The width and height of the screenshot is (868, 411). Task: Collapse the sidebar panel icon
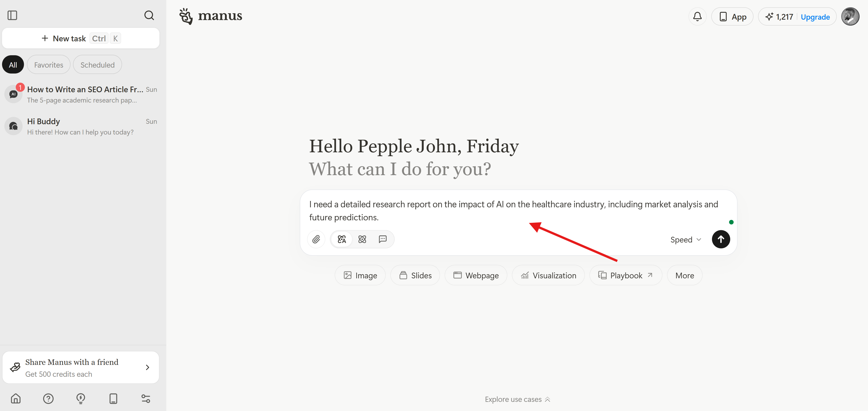tap(13, 15)
